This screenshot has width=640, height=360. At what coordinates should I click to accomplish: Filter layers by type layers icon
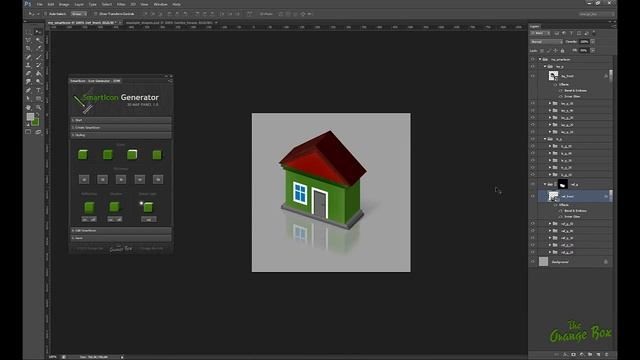click(571, 33)
